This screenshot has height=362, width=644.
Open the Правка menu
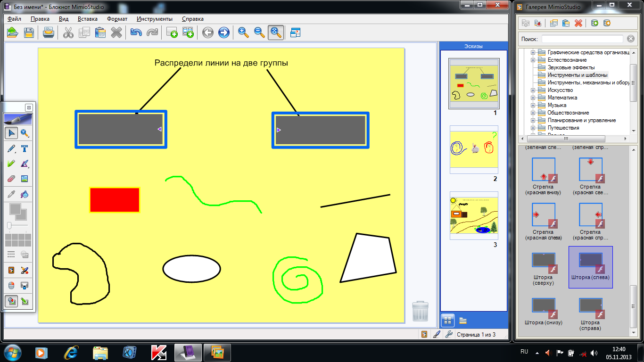click(x=40, y=19)
